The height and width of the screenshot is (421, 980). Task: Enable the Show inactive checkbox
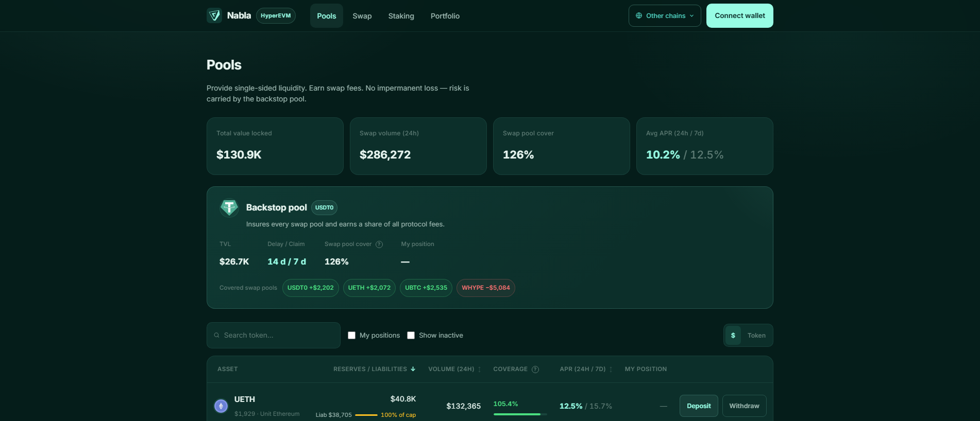pyautogui.click(x=411, y=335)
